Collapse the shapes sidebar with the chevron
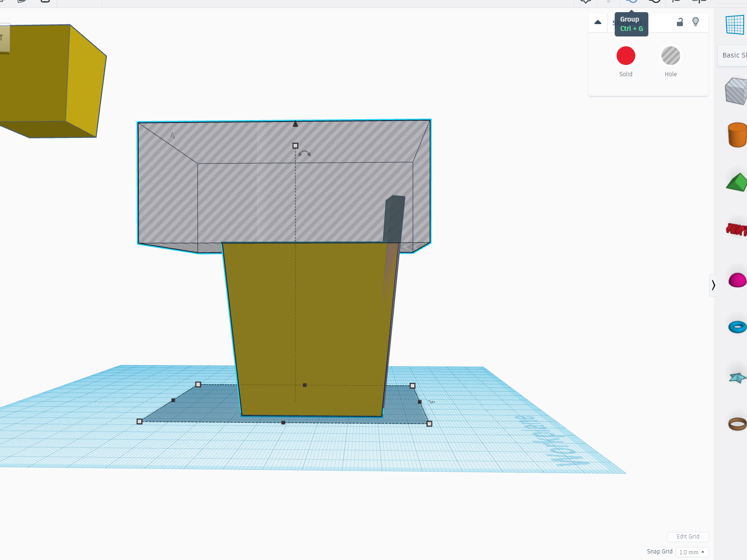The width and height of the screenshot is (747, 560). [x=713, y=285]
